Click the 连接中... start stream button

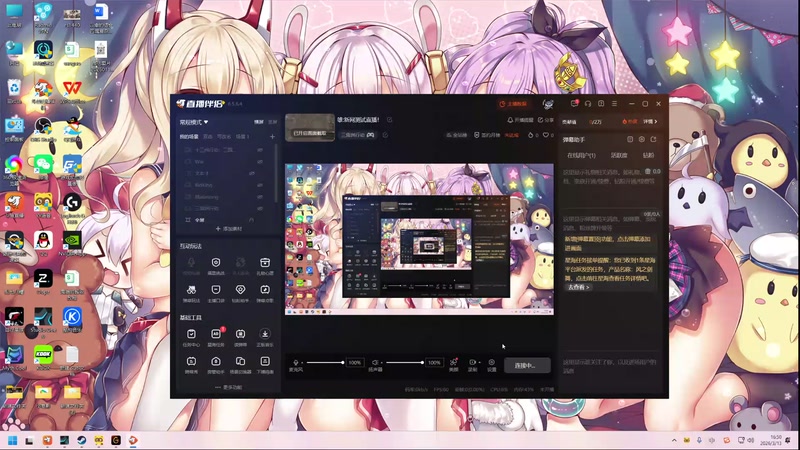tap(527, 365)
